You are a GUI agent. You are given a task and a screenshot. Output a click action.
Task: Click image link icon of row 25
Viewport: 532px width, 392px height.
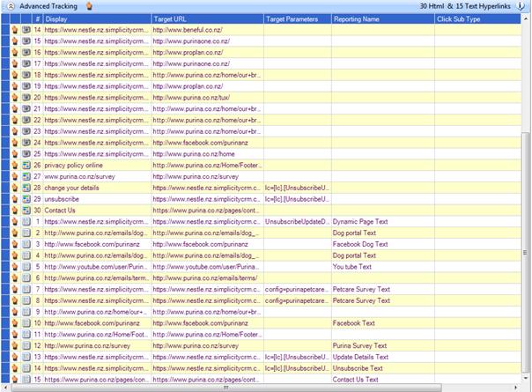coord(26,154)
